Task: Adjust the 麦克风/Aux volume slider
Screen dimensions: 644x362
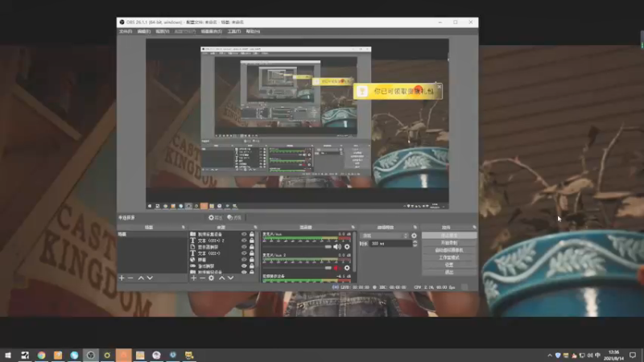Action: coord(297,247)
